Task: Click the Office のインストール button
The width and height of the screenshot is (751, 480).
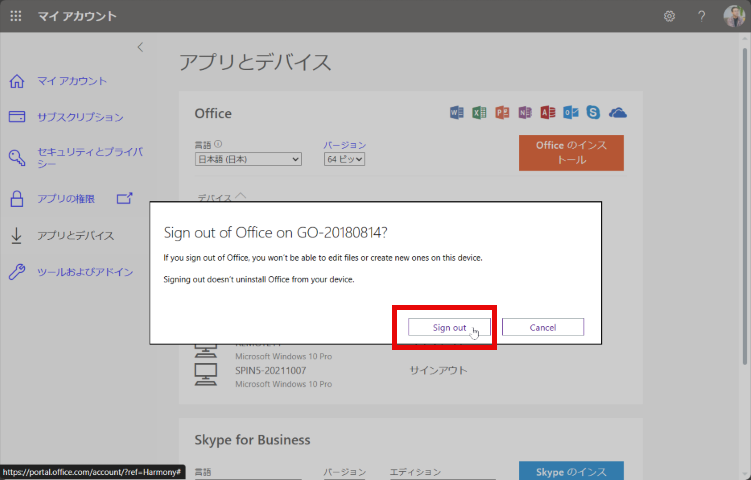Action: pyautogui.click(x=571, y=153)
